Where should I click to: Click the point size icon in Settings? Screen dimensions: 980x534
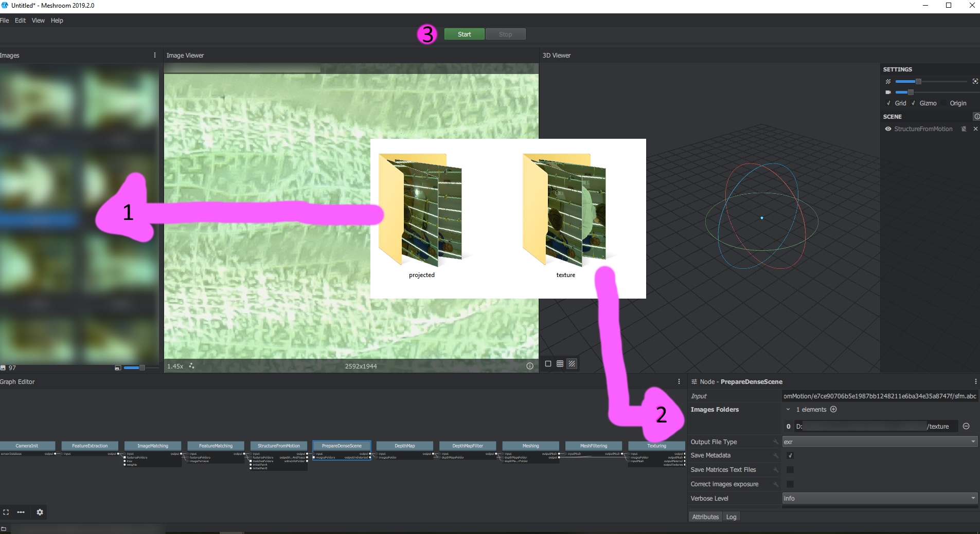tap(888, 82)
